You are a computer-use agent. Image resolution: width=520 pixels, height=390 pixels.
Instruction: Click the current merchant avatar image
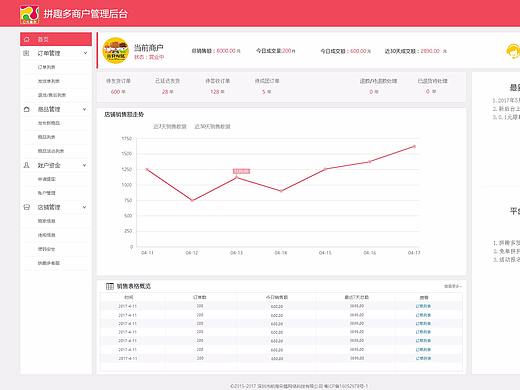point(115,51)
